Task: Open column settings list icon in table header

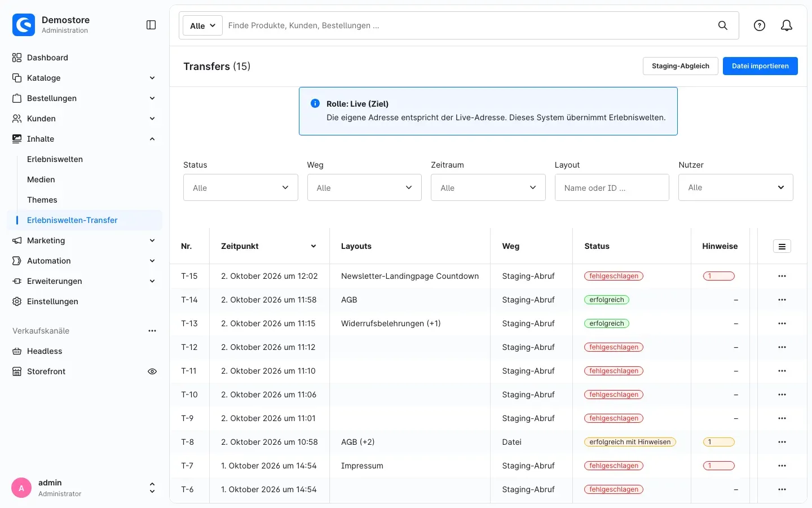Action: (x=782, y=246)
